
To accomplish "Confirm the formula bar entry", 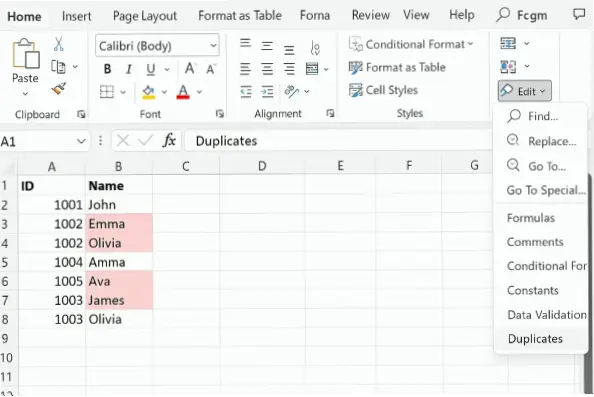I will [145, 141].
